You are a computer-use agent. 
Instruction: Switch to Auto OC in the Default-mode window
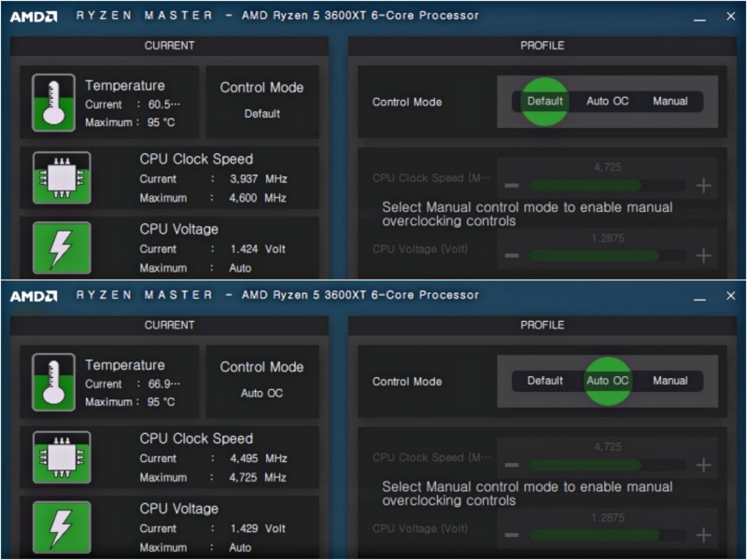(x=608, y=102)
